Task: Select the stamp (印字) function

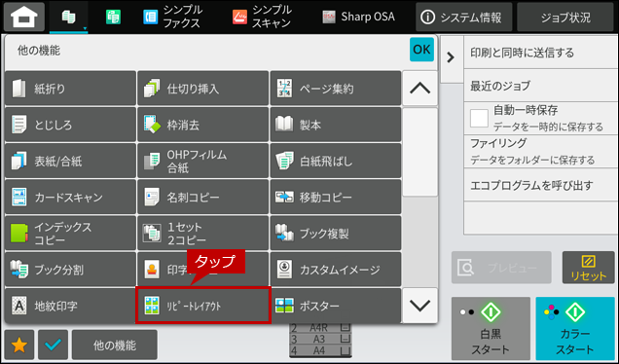Action: pyautogui.click(x=202, y=270)
